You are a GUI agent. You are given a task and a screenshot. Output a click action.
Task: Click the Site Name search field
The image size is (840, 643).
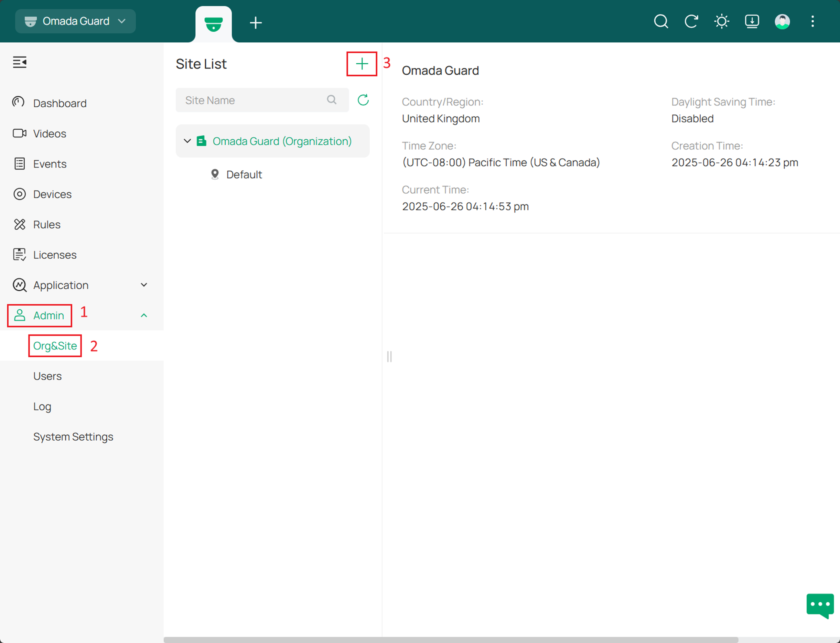262,100
